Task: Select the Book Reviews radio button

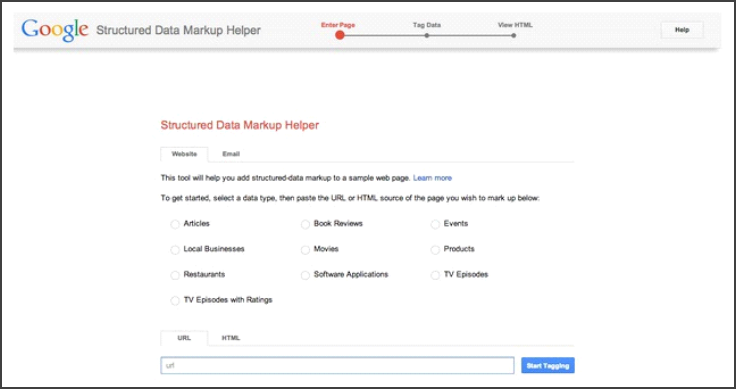Action: click(x=305, y=224)
